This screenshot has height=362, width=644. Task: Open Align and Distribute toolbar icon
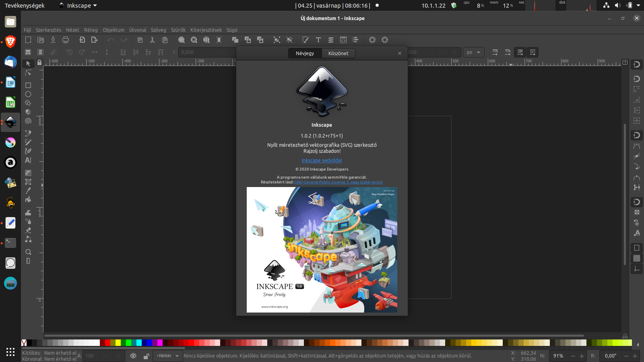click(356, 40)
